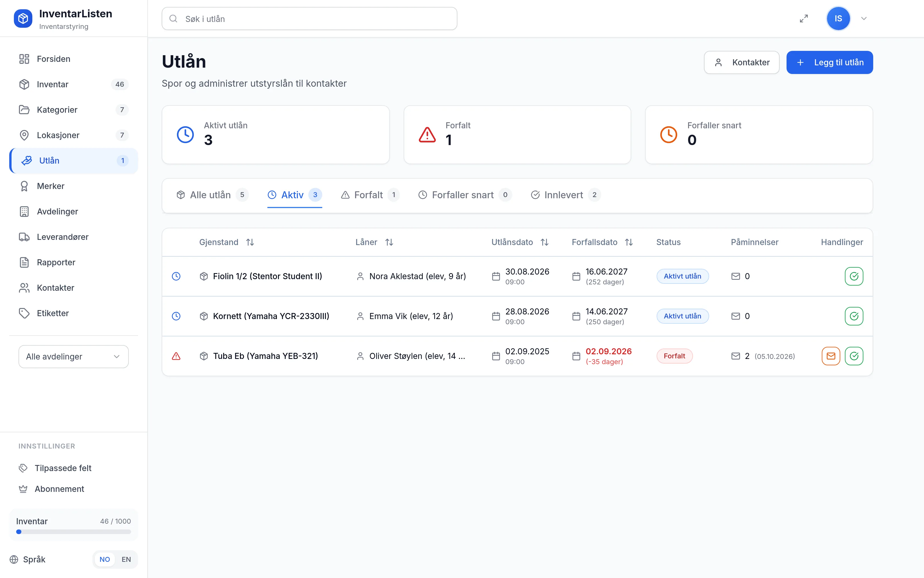This screenshot has width=924, height=578.
Task: Send reminder for Tuba Eb loan
Action: point(831,356)
